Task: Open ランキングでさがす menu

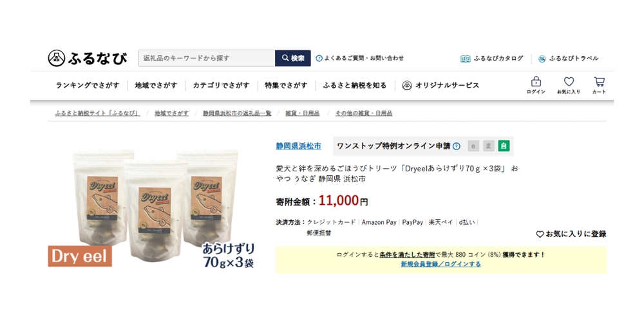Action: (x=88, y=86)
